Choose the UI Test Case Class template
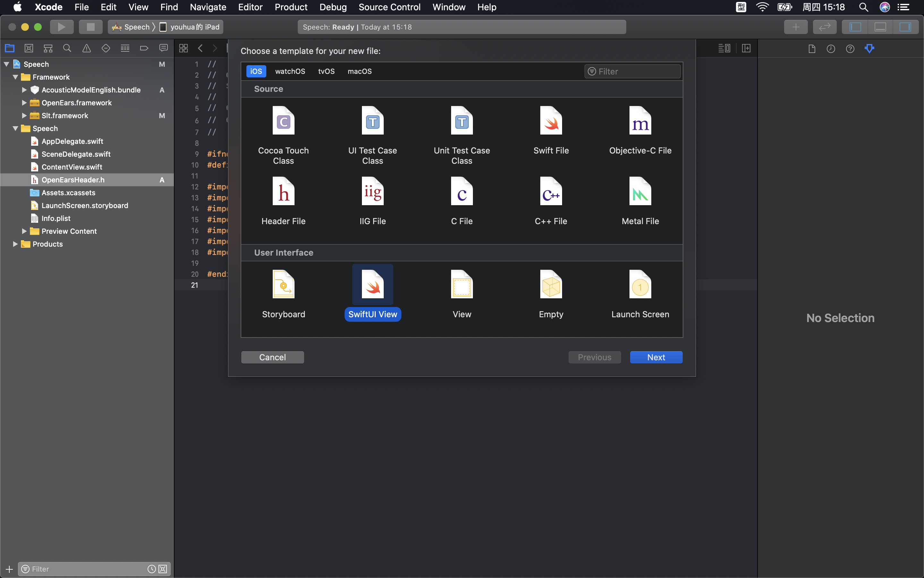 [373, 135]
